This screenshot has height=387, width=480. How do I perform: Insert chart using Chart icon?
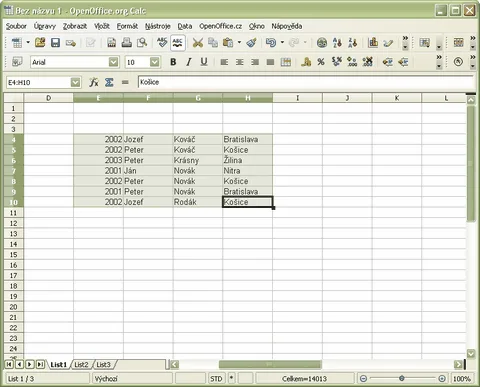[373, 43]
